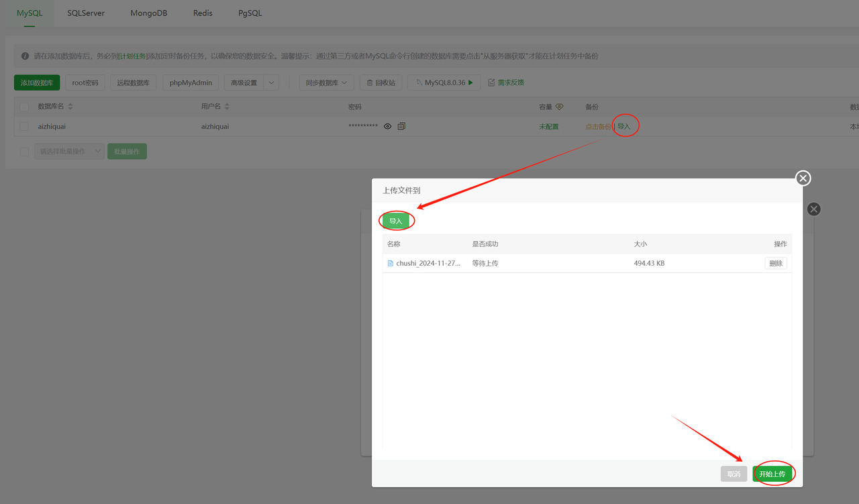Click the 远程数据库 button
Screen dimensions: 859x504
(134, 83)
